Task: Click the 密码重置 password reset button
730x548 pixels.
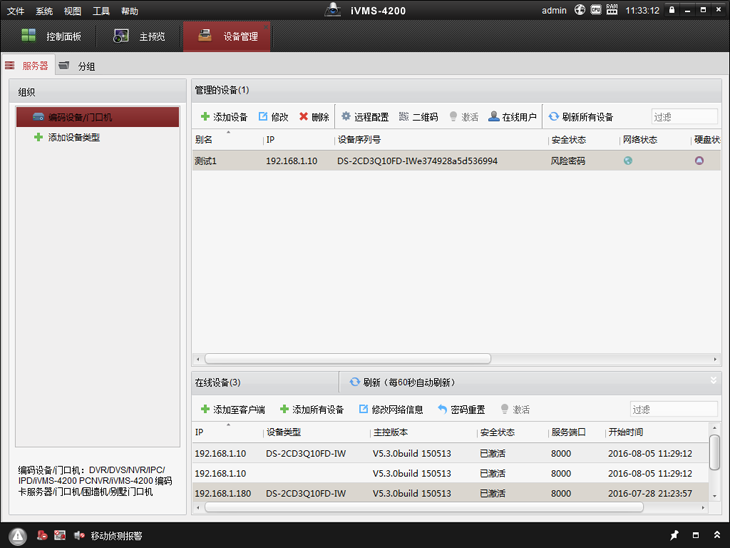Action: [x=461, y=409]
